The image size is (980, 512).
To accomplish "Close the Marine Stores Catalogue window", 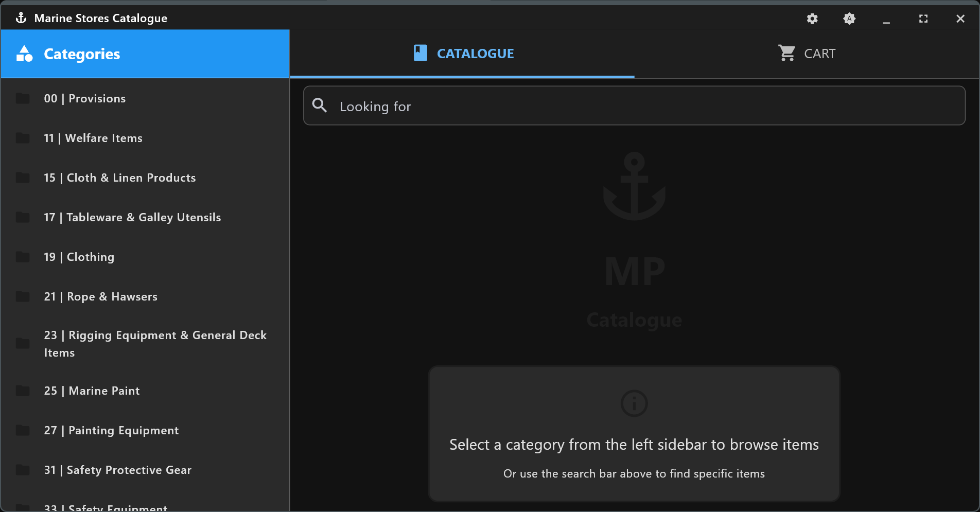I will (x=960, y=19).
